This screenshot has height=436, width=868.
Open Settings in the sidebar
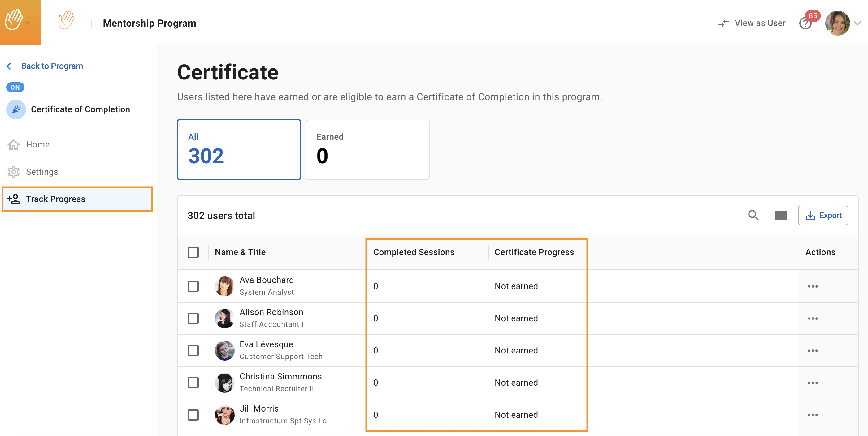[42, 172]
